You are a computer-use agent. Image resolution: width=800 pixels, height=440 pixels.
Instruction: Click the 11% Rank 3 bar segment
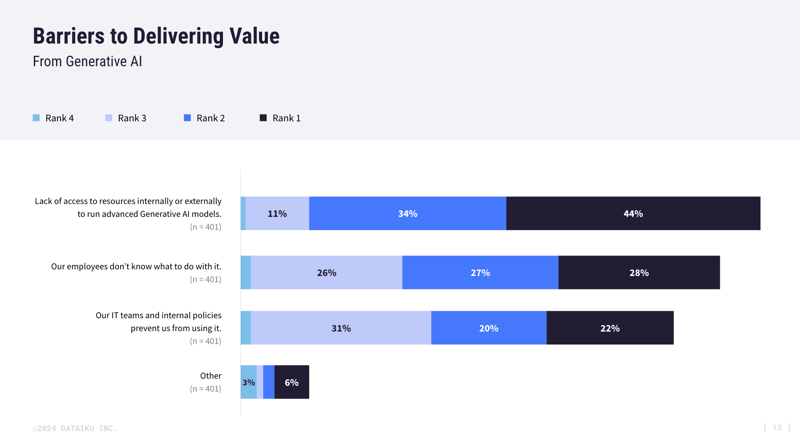pyautogui.click(x=277, y=213)
